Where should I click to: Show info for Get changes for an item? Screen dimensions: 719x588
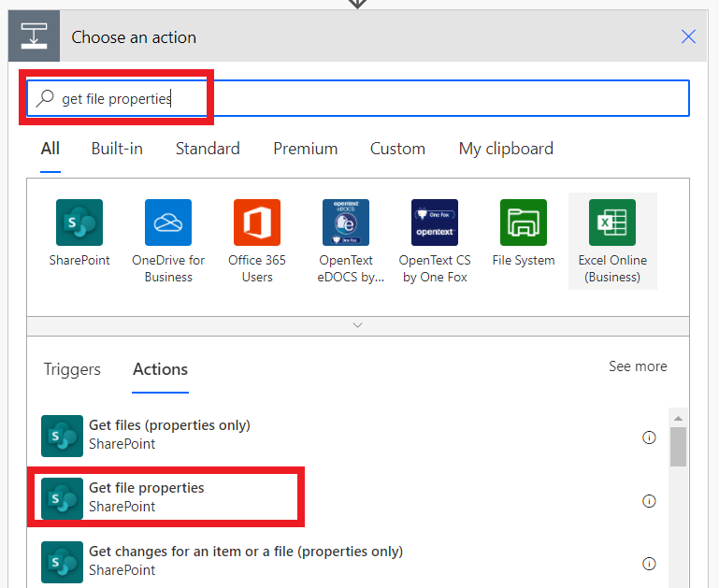(649, 564)
